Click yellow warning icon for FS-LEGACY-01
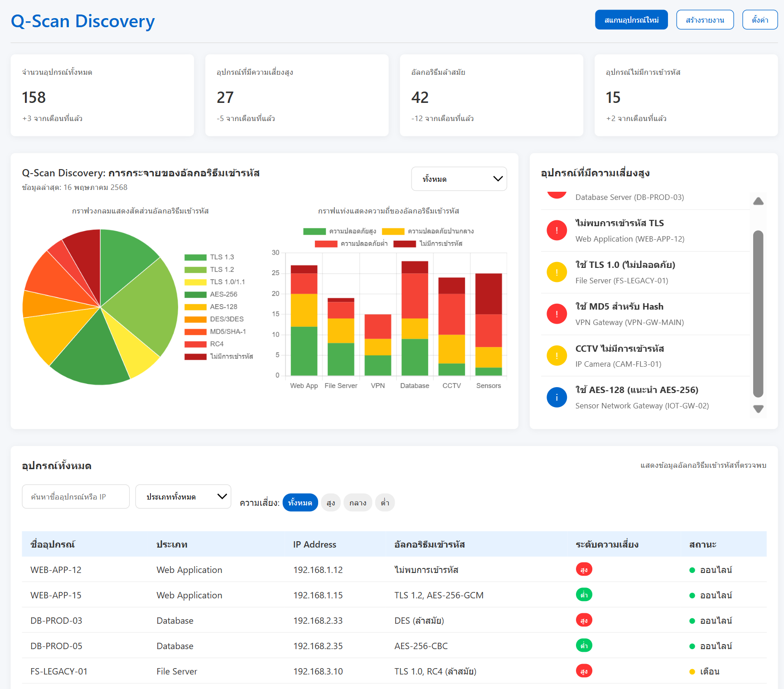 pos(557,272)
